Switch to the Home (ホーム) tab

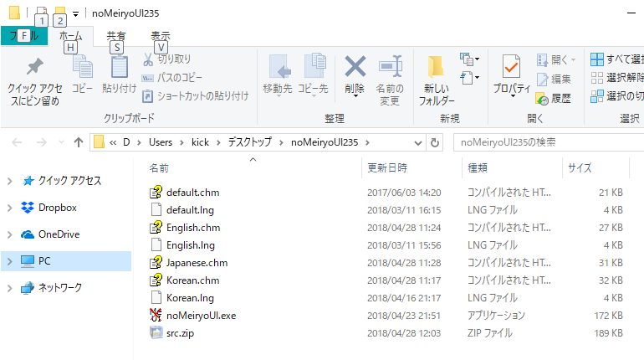tap(70, 36)
